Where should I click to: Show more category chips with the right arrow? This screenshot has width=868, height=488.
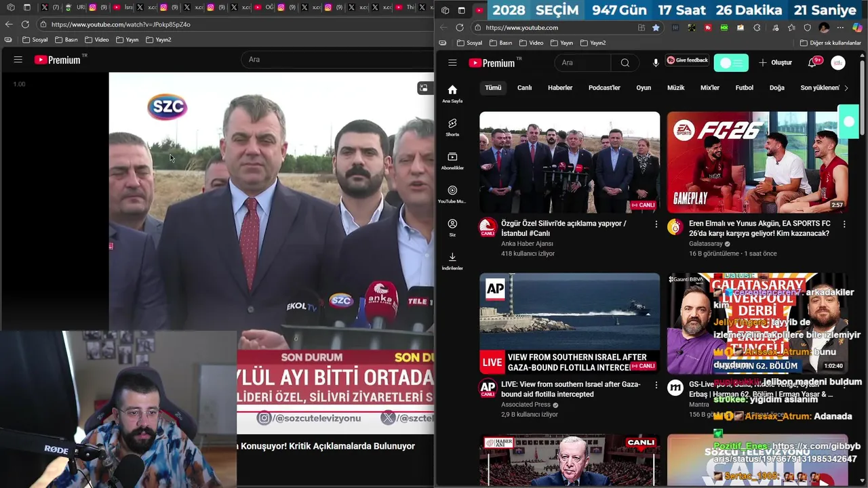coord(846,87)
